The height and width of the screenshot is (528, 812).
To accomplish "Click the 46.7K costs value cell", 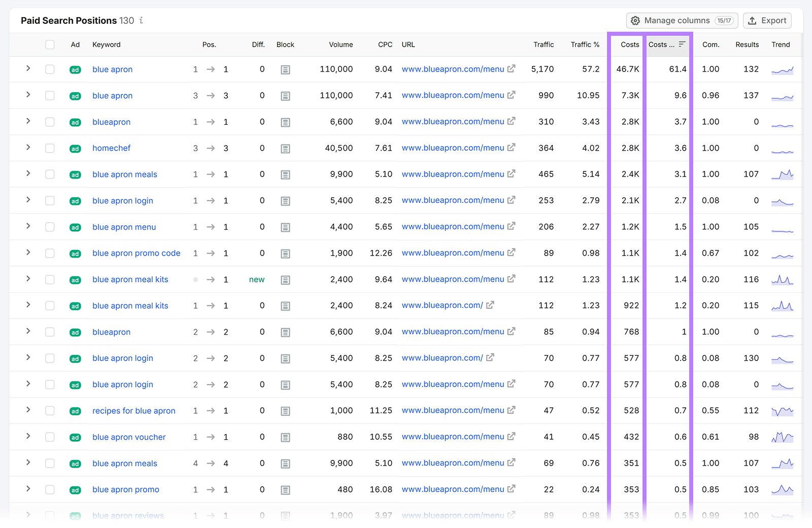I will (627, 69).
